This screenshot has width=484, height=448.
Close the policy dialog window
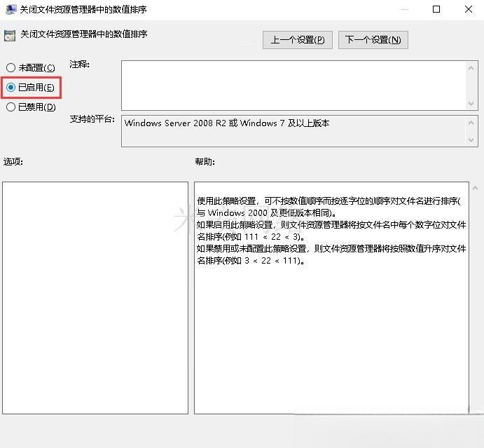click(x=469, y=9)
